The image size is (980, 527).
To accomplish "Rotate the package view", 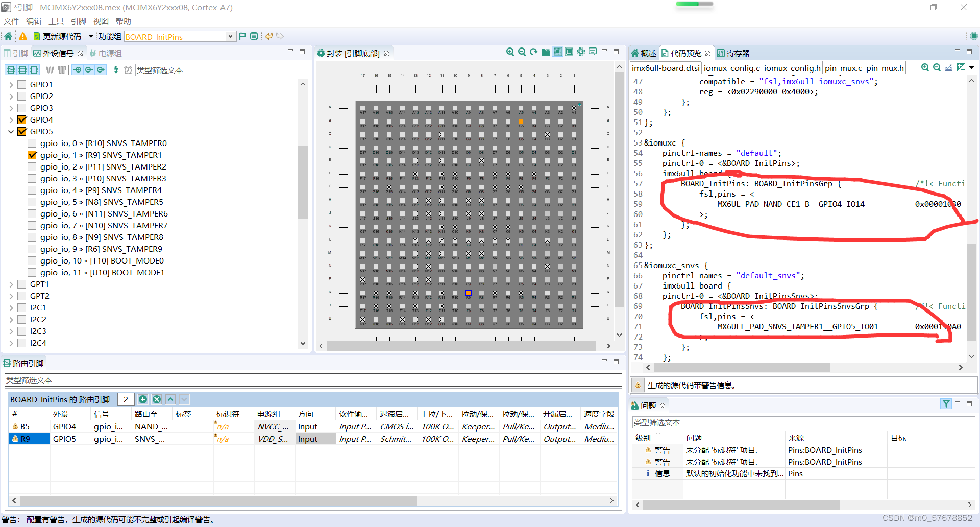I will click(x=534, y=52).
